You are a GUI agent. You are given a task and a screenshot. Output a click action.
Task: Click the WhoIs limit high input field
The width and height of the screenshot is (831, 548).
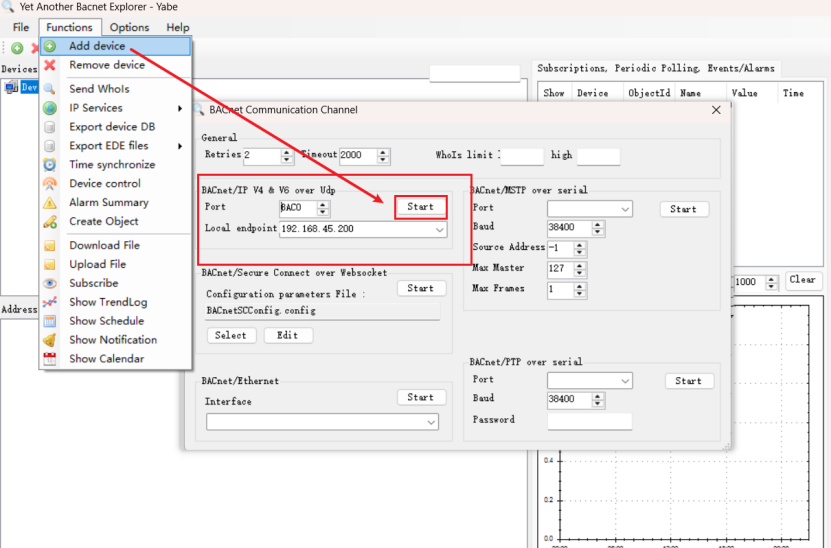[598, 156]
